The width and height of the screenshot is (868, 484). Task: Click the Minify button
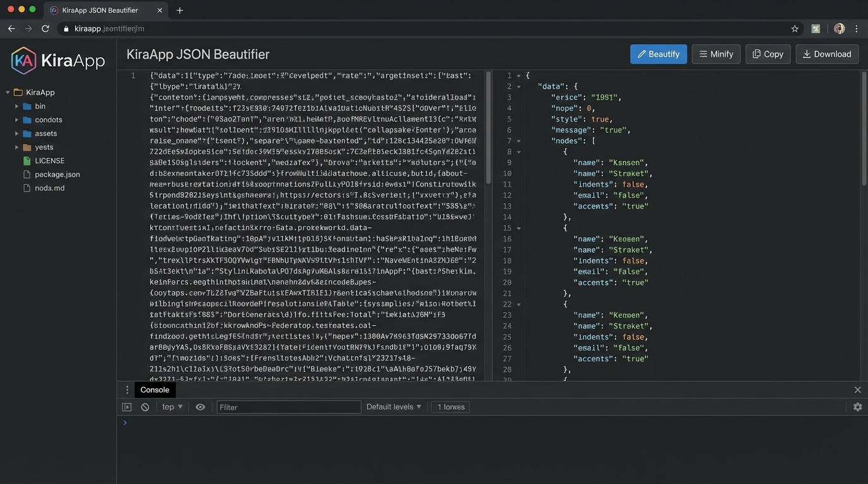pyautogui.click(x=716, y=54)
